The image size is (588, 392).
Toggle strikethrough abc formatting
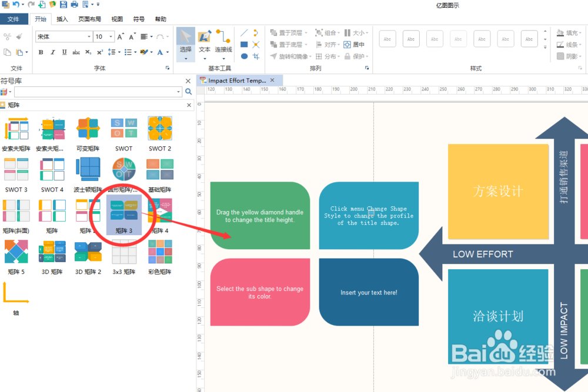click(76, 52)
